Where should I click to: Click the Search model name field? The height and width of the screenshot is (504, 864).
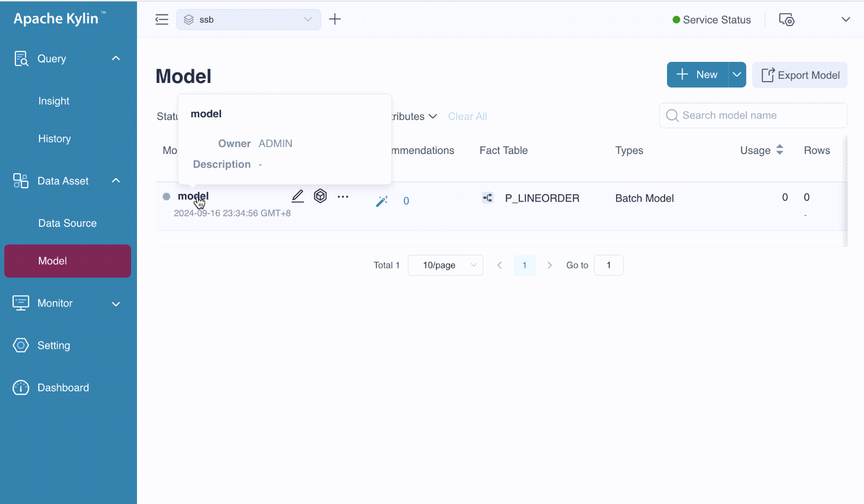[753, 115]
